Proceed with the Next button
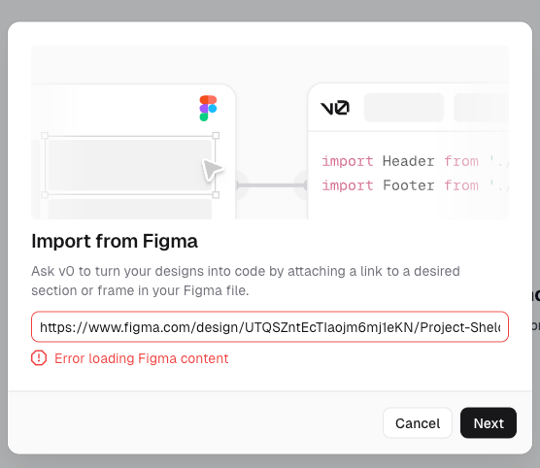 pos(488,423)
